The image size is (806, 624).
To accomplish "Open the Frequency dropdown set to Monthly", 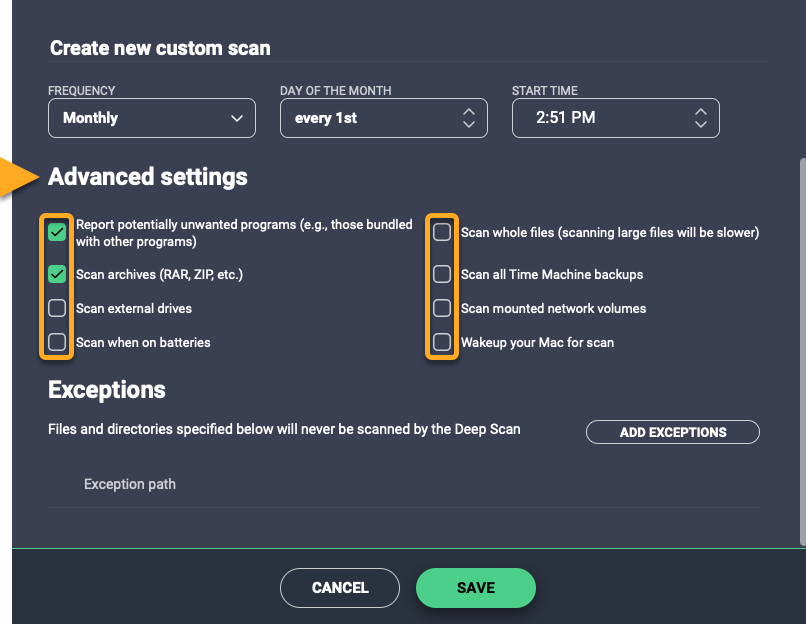I will 152,118.
